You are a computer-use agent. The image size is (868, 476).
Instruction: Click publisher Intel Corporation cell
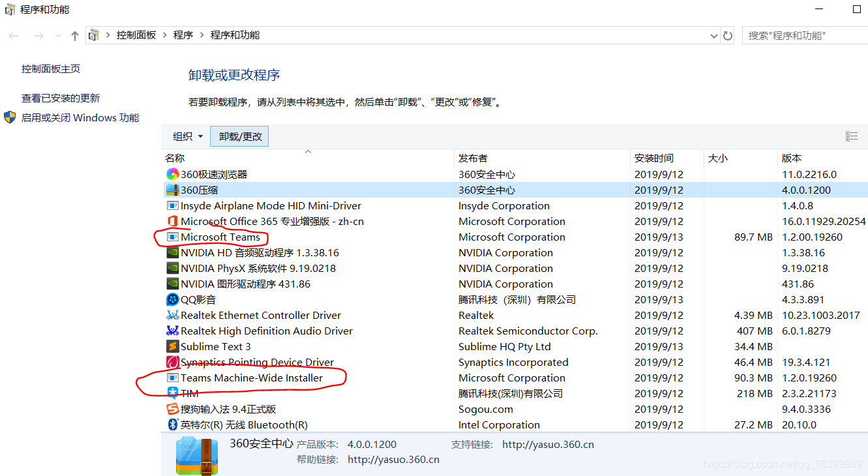click(x=499, y=424)
